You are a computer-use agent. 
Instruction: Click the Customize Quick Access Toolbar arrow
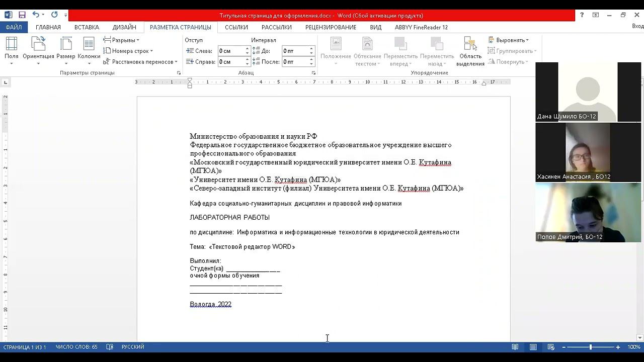click(x=66, y=15)
